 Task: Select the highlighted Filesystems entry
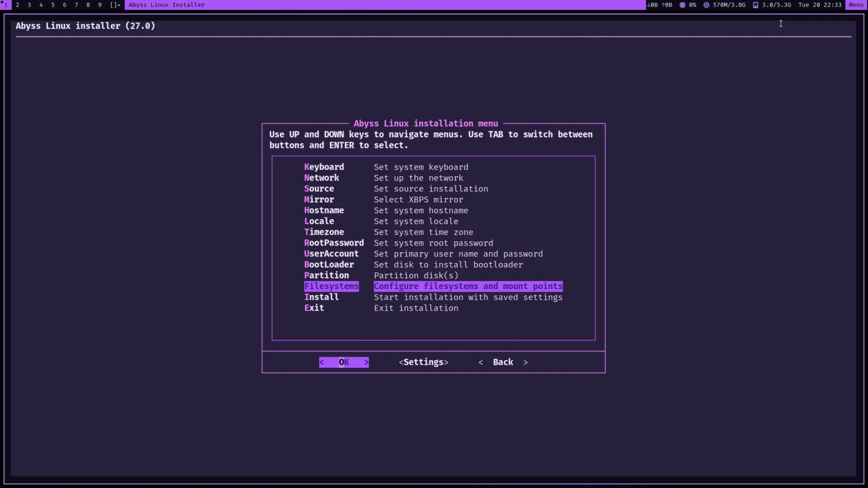coord(331,286)
